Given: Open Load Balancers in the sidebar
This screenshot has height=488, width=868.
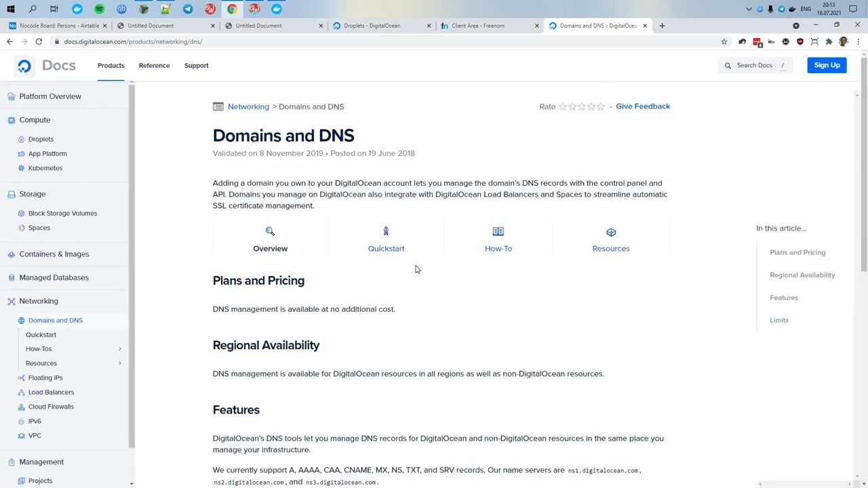Looking at the screenshot, I should point(51,392).
